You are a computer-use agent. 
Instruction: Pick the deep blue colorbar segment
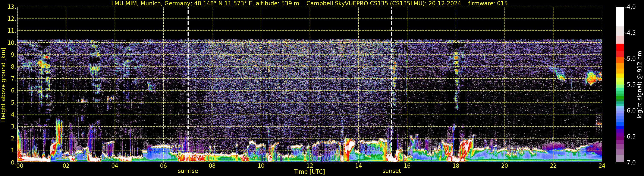[620, 127]
